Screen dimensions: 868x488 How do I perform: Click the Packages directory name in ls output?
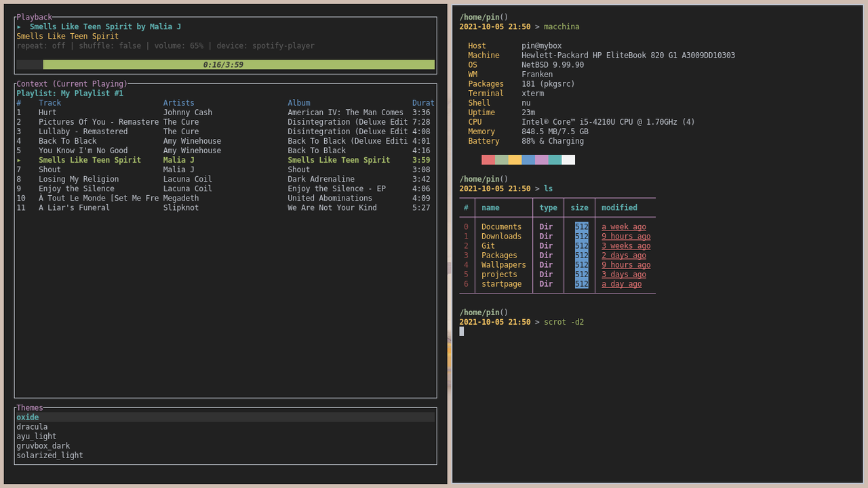click(499, 256)
